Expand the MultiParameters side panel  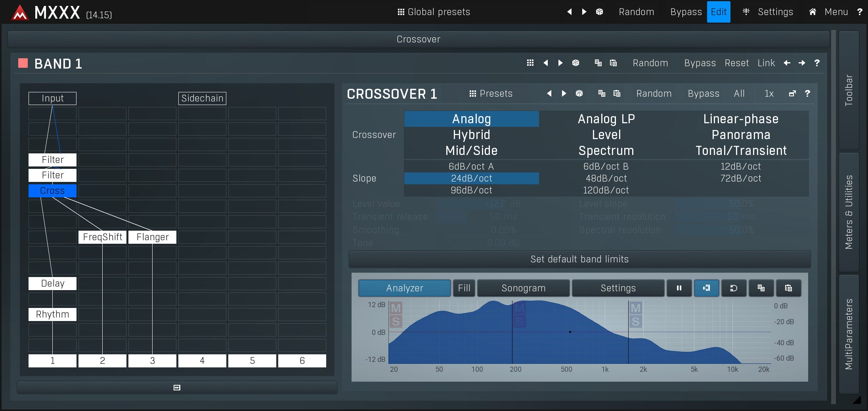pos(849,334)
